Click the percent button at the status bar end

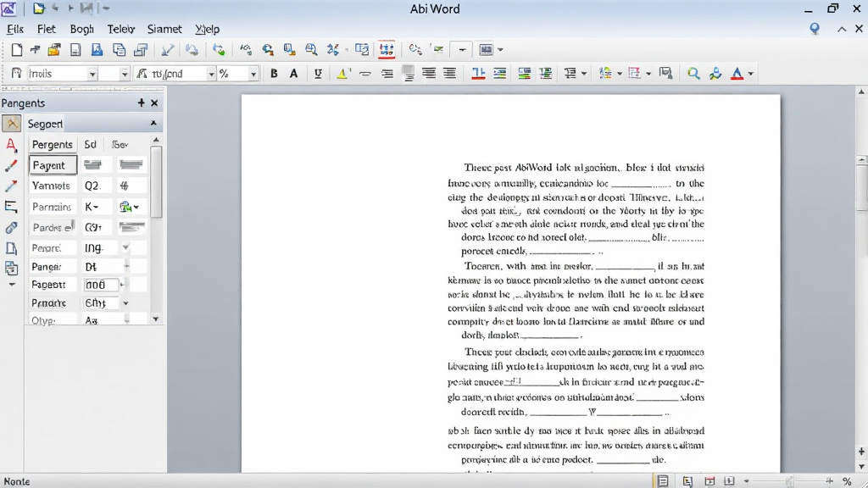pos(847,481)
